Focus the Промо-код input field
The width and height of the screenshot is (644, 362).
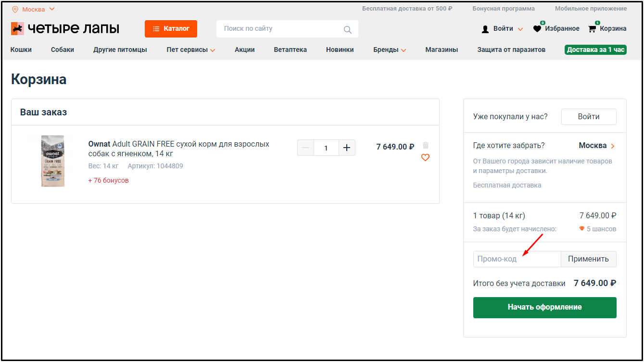[517, 259]
